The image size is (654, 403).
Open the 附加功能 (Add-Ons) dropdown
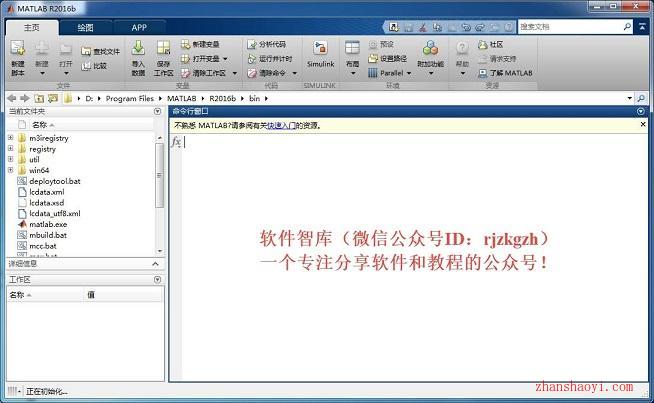pos(431,73)
